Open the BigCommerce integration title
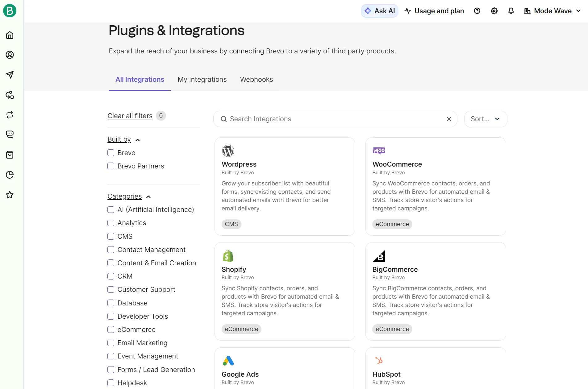The image size is (588, 389). coord(395,269)
